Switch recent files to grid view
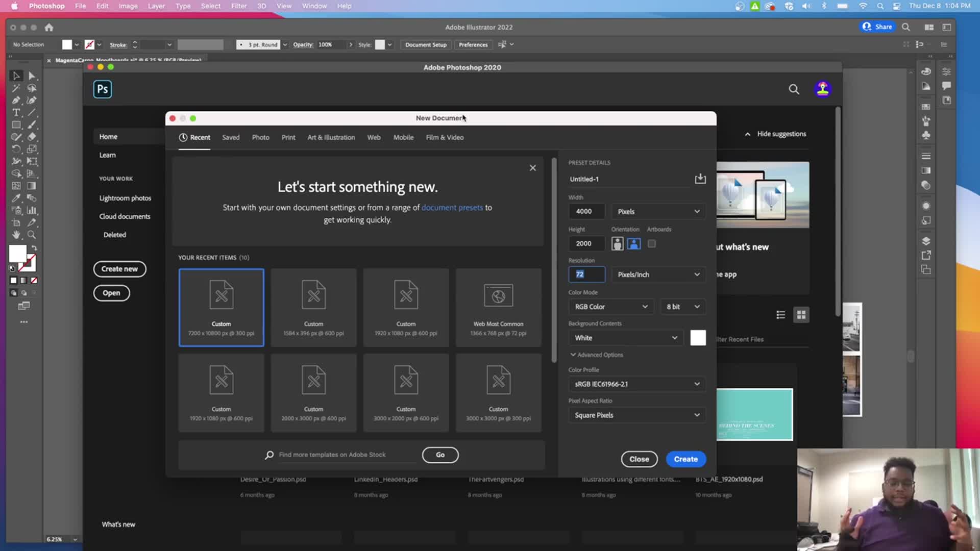Screen dimensions: 980x551 pos(801,315)
